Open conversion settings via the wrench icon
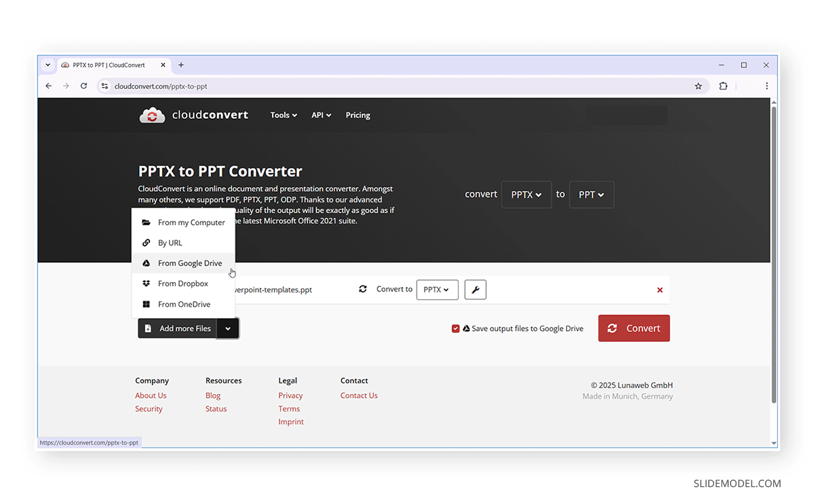The width and height of the screenshot is (814, 504). tap(476, 290)
